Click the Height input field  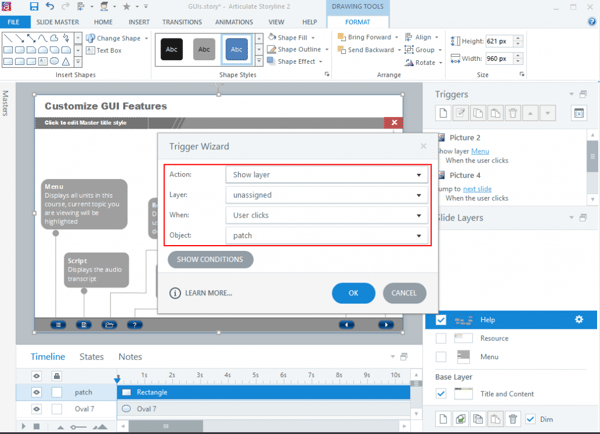(x=499, y=41)
